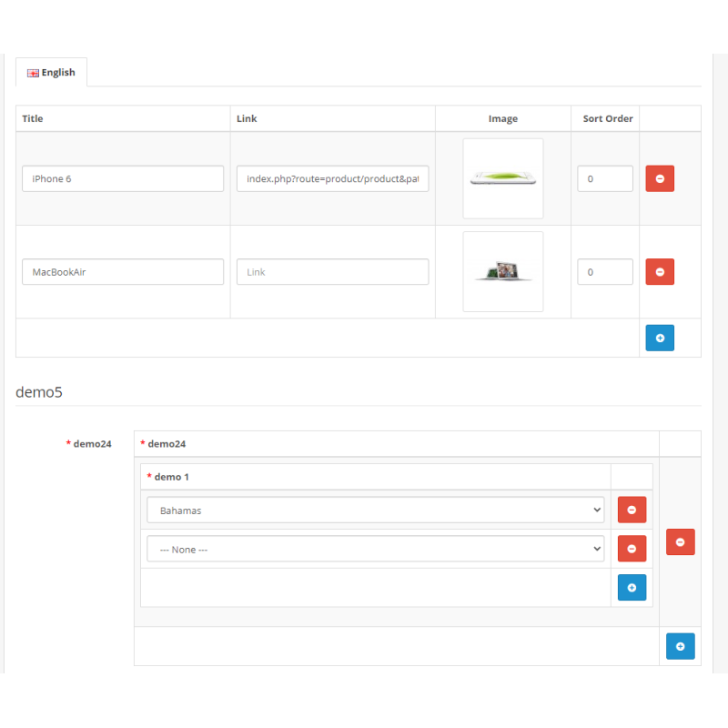Change the MacBookAir banner image
The width and height of the screenshot is (728, 728).
(503, 271)
